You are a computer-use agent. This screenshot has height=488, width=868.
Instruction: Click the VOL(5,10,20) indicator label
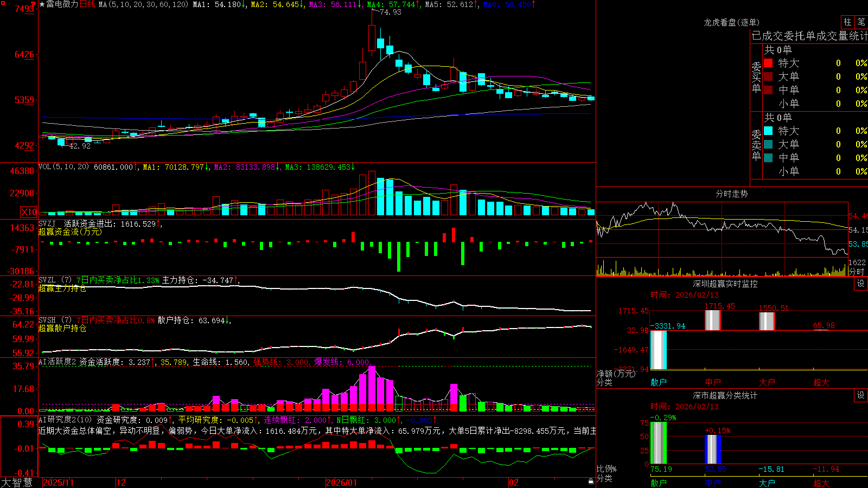(x=63, y=166)
